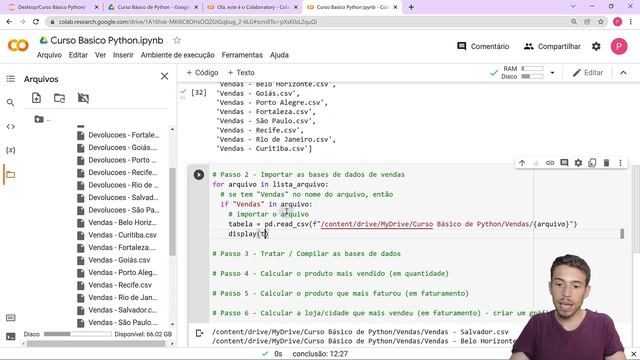Open RAM and Disco resource dropdown arrow
Image resolution: width=640 pixels, height=360 pixels.
pyautogui.click(x=552, y=73)
